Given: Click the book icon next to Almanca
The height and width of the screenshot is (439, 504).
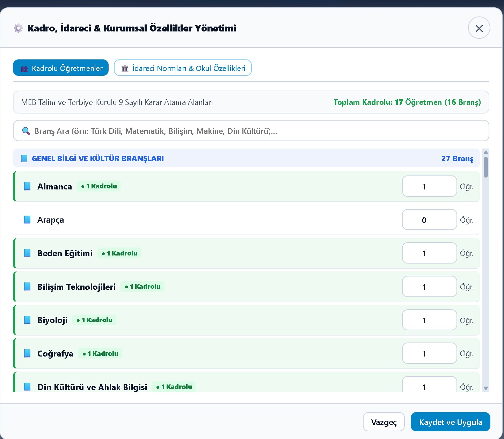Looking at the screenshot, I should click(27, 186).
